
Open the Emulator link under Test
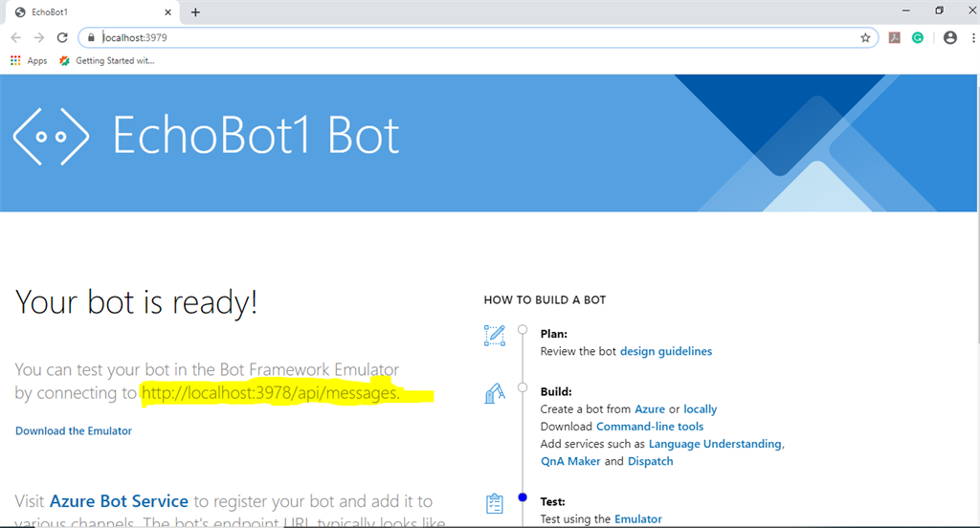(638, 518)
